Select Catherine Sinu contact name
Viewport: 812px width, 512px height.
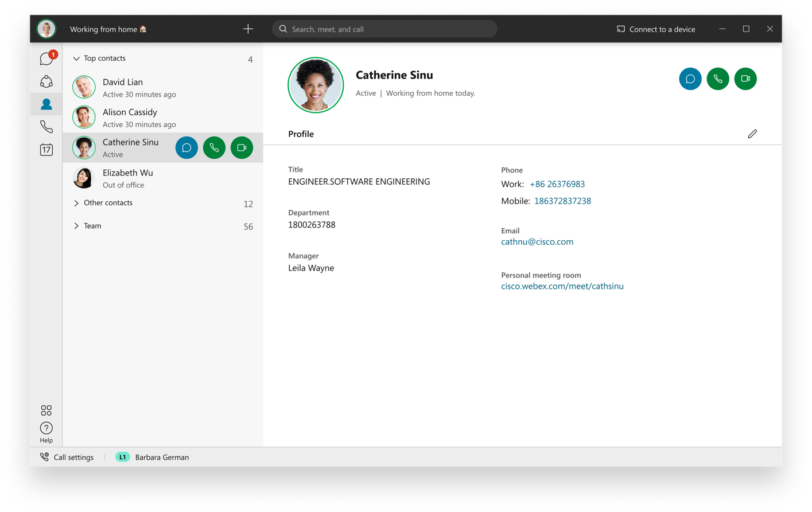(x=131, y=142)
